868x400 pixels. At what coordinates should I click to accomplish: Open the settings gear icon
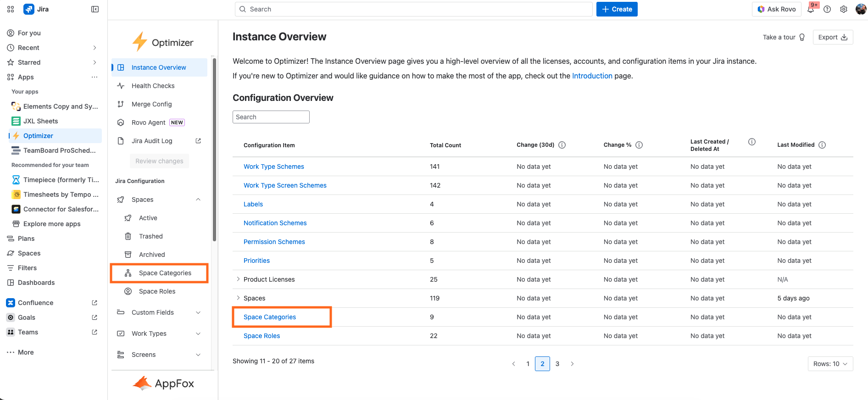[843, 9]
